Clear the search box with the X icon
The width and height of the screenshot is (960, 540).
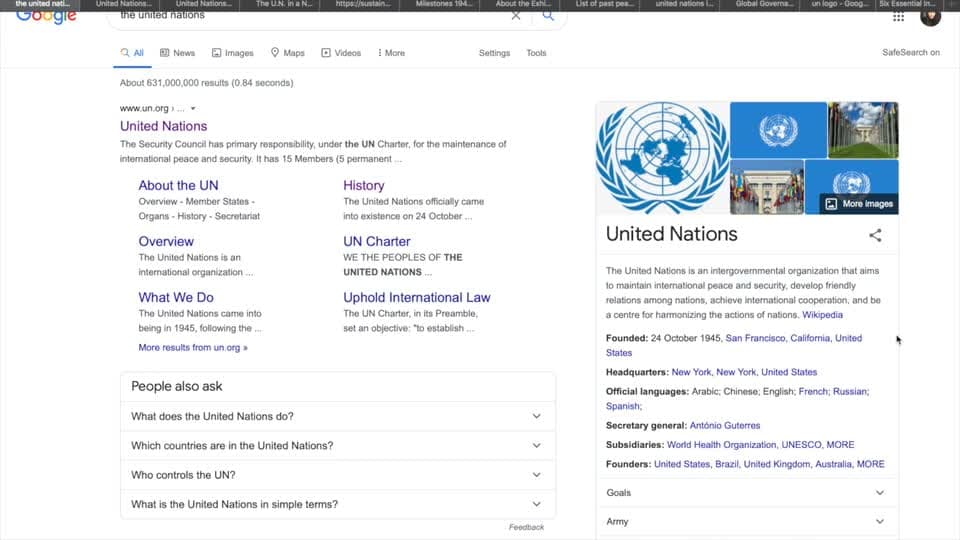[516, 16]
